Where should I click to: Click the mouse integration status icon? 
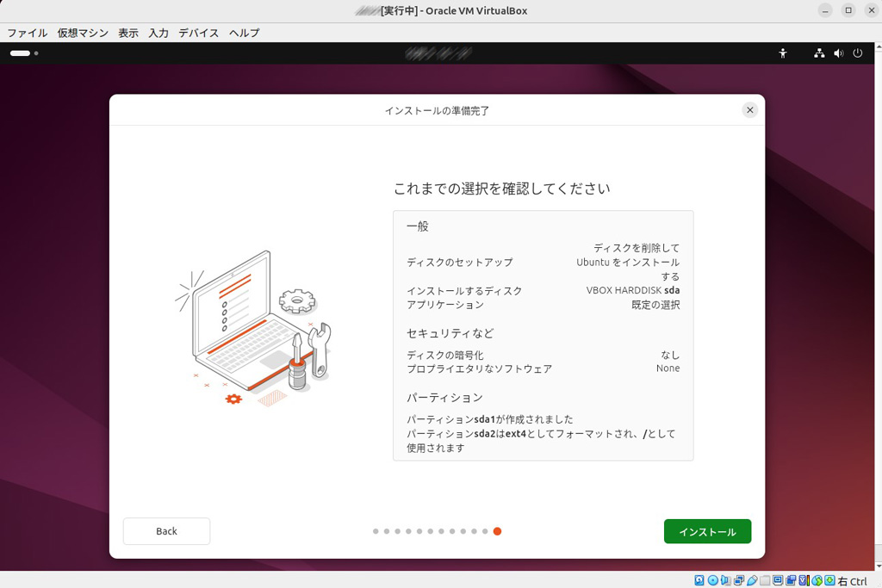(x=817, y=580)
